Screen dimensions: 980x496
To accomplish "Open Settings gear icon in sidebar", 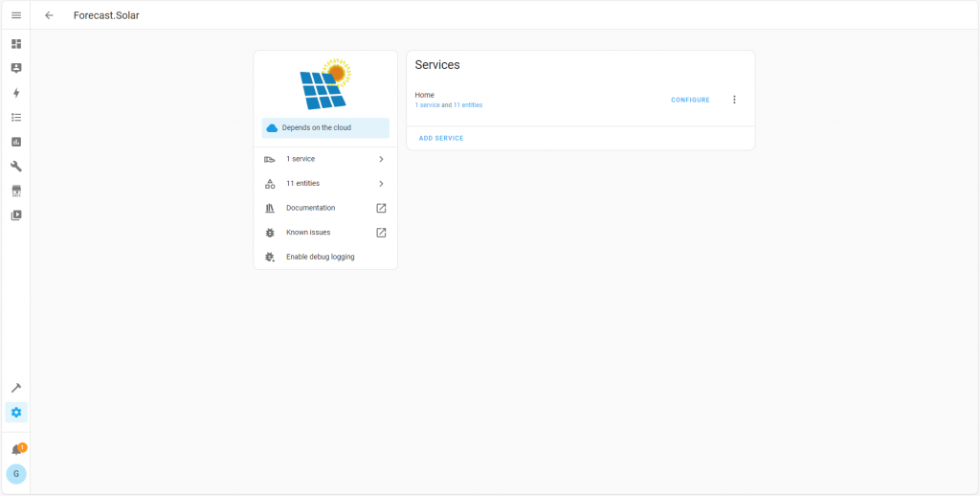I will pyautogui.click(x=16, y=412).
